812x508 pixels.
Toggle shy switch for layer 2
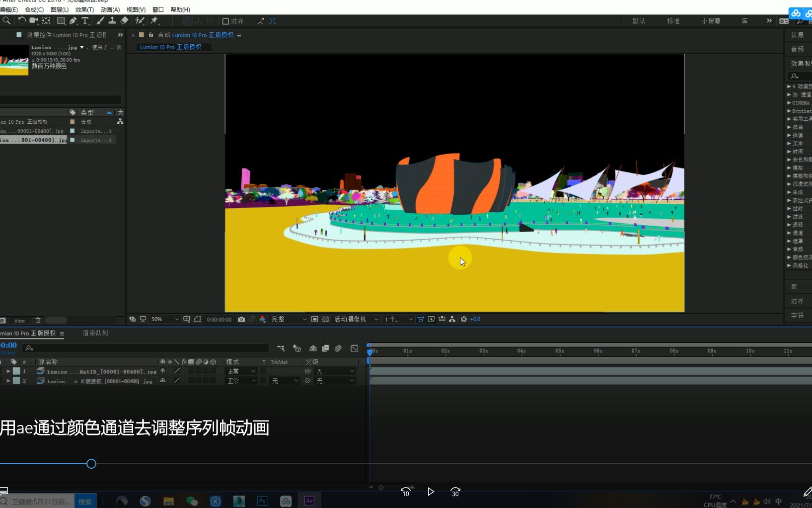(162, 381)
